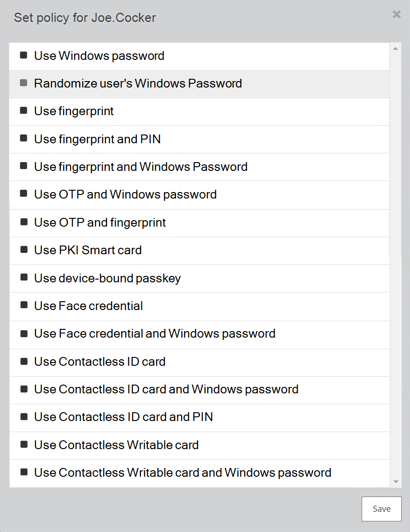
Task: Pick Use Contactless ID card and Windows password
Action: 166,389
